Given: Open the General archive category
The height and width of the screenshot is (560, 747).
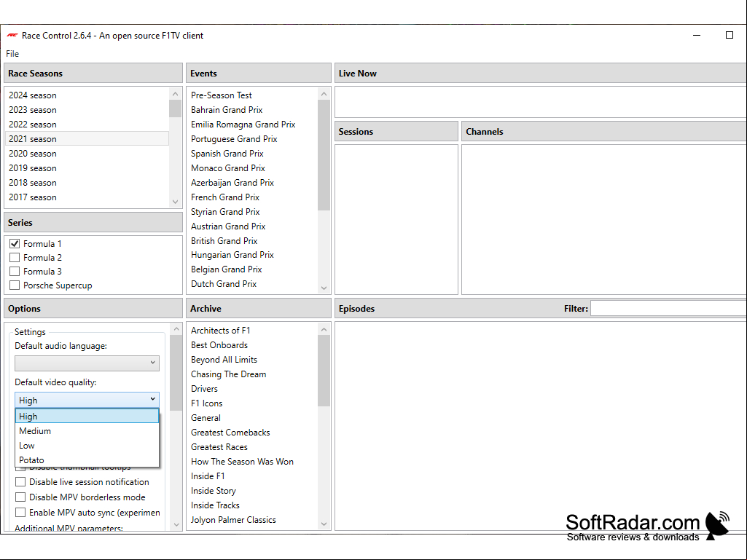Looking at the screenshot, I should coord(252,418).
